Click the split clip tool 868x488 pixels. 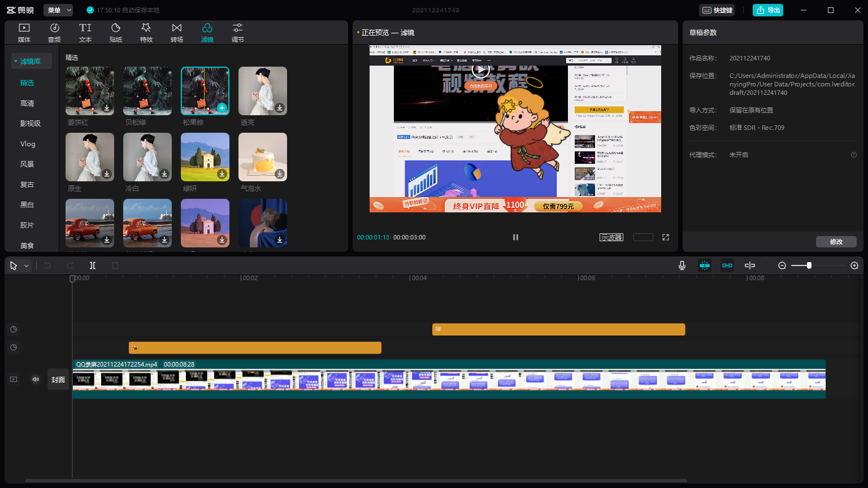pyautogui.click(x=93, y=265)
